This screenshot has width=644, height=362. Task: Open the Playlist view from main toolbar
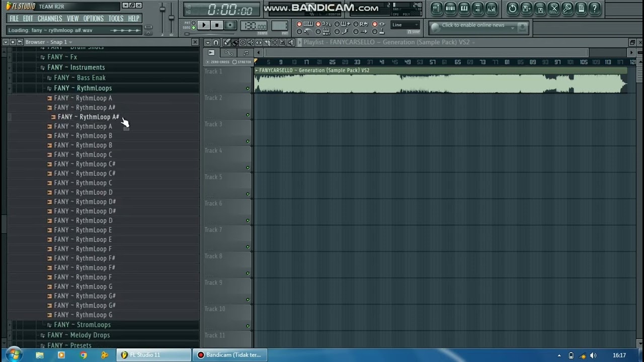pyautogui.click(x=436, y=8)
